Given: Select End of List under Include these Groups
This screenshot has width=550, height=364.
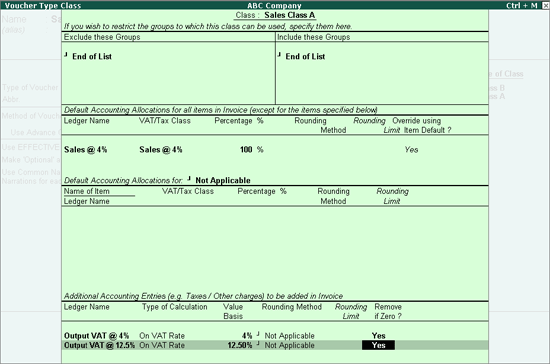Looking at the screenshot, I should pos(305,56).
